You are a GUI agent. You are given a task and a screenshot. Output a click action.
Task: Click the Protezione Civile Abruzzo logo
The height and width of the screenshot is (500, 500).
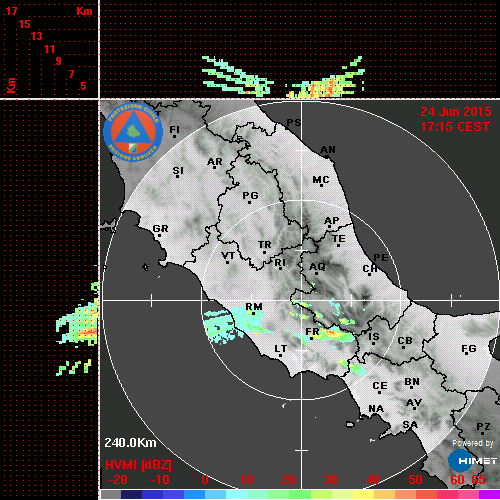tap(133, 133)
